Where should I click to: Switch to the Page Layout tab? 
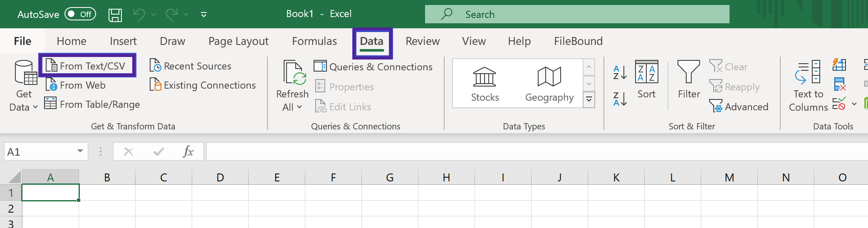pos(238,41)
